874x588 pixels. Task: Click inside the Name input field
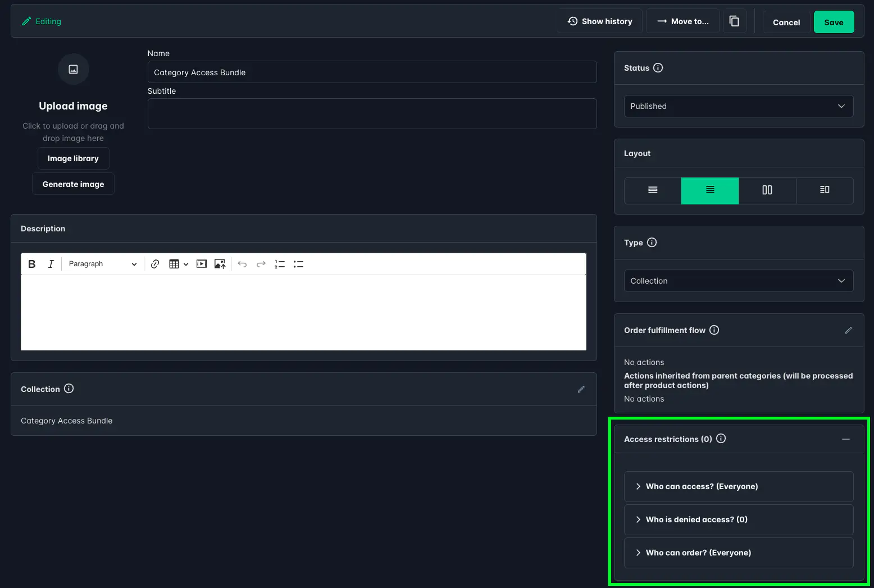(372, 72)
